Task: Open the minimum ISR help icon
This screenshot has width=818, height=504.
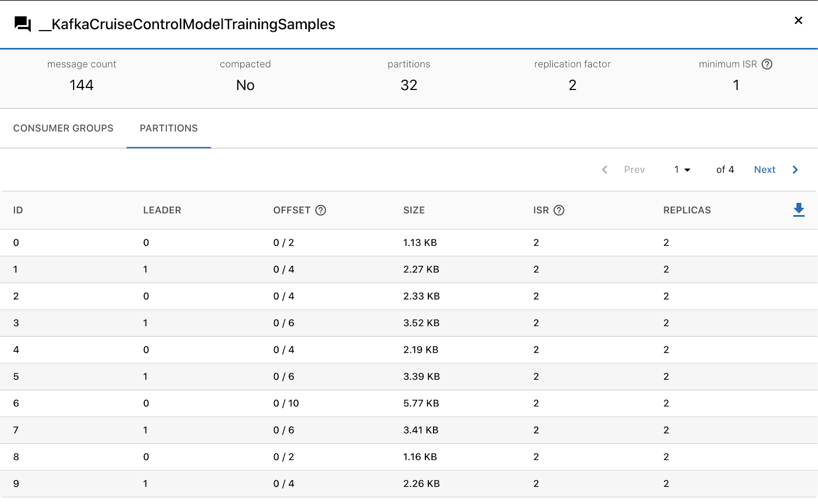Action: coord(767,64)
